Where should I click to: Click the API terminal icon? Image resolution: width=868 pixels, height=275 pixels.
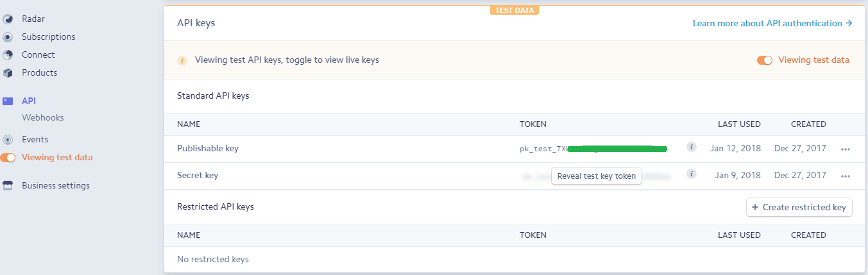pyautogui.click(x=8, y=101)
